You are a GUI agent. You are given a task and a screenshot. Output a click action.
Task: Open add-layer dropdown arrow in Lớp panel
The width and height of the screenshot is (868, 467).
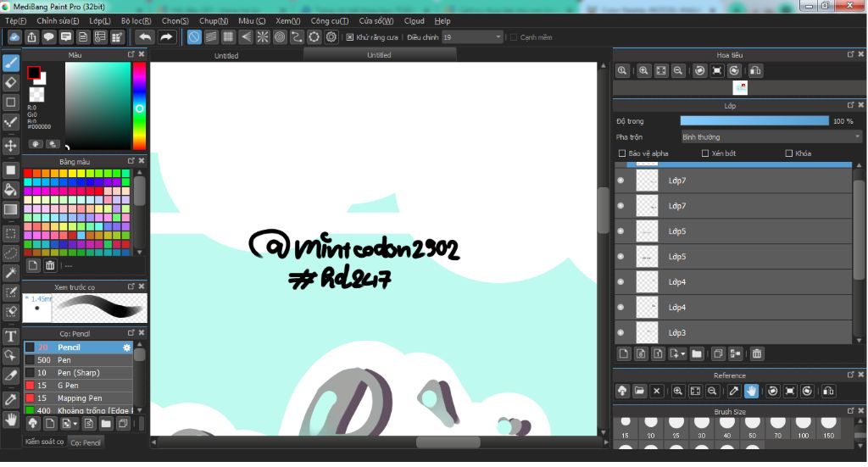tap(683, 354)
